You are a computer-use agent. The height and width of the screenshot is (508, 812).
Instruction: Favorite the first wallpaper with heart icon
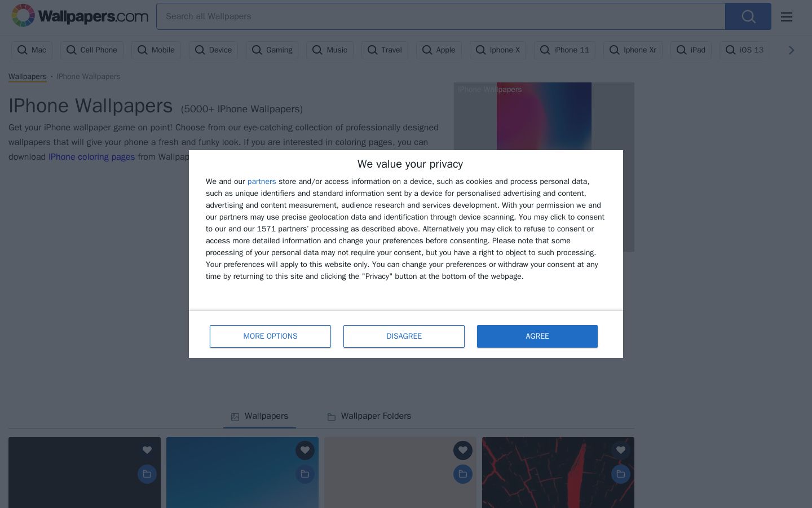click(x=147, y=450)
